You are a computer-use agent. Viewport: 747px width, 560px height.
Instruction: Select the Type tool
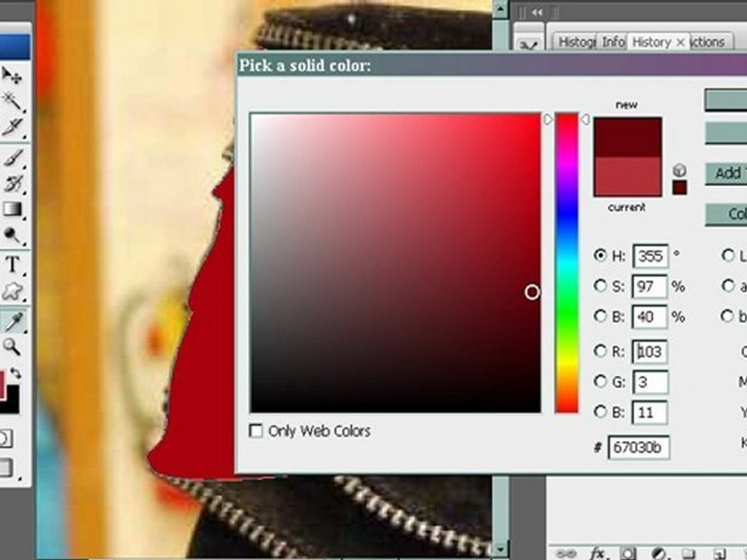tap(12, 264)
